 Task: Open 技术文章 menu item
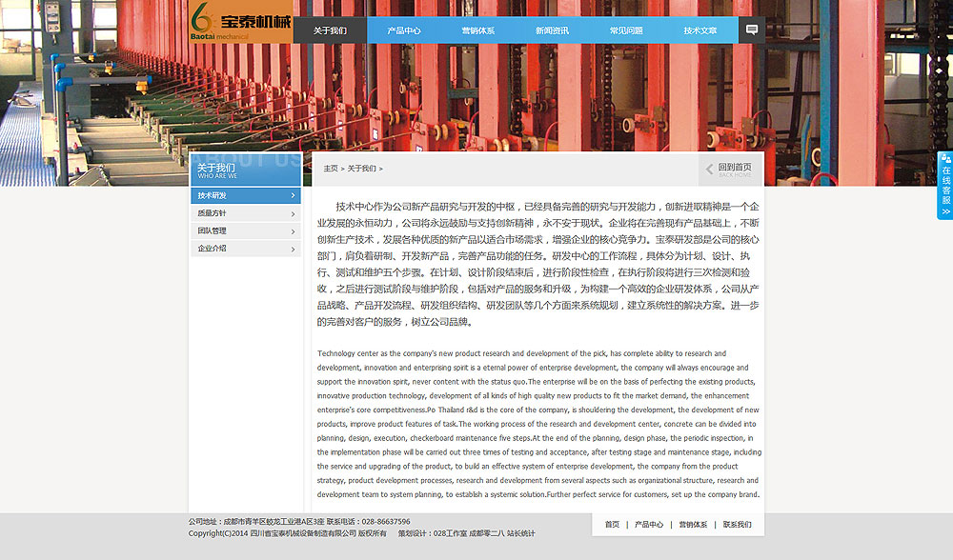pos(700,30)
